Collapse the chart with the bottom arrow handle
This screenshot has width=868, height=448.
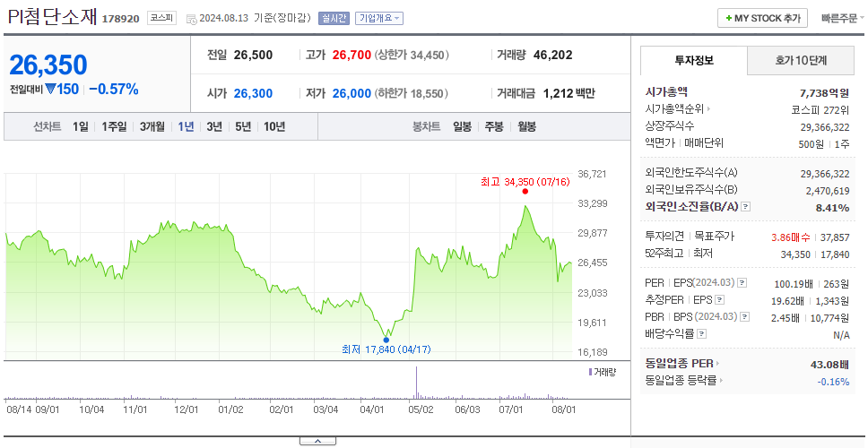[317, 441]
